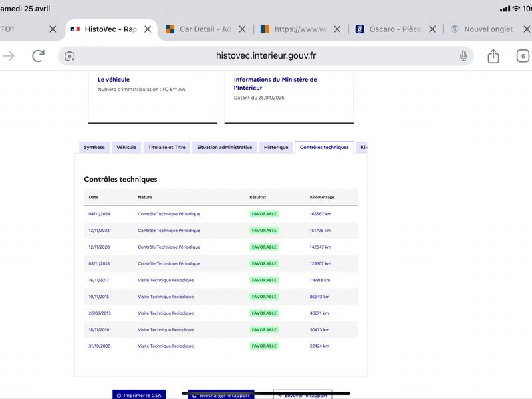Tap the microphone icon in address bar
Screen dimensions: 532x399
[464, 56]
